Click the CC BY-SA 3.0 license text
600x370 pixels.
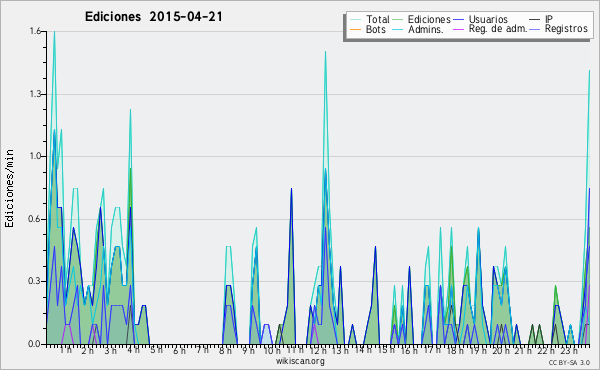[x=569, y=363]
